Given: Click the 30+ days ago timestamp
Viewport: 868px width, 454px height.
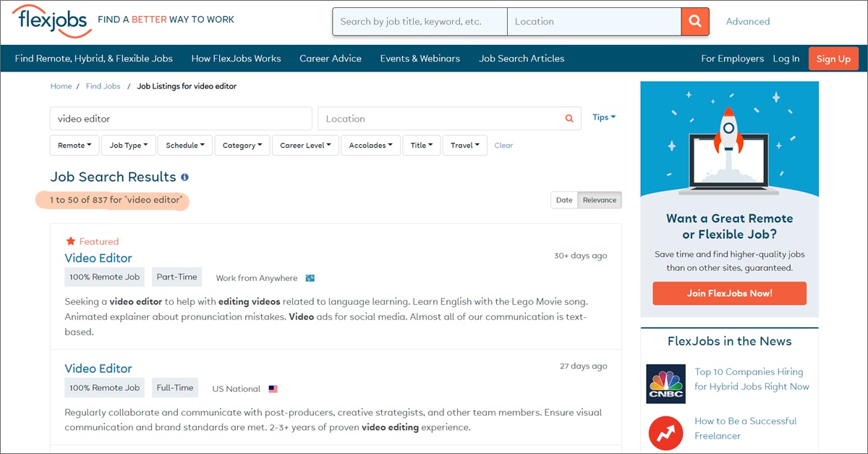Looking at the screenshot, I should pos(580,256).
